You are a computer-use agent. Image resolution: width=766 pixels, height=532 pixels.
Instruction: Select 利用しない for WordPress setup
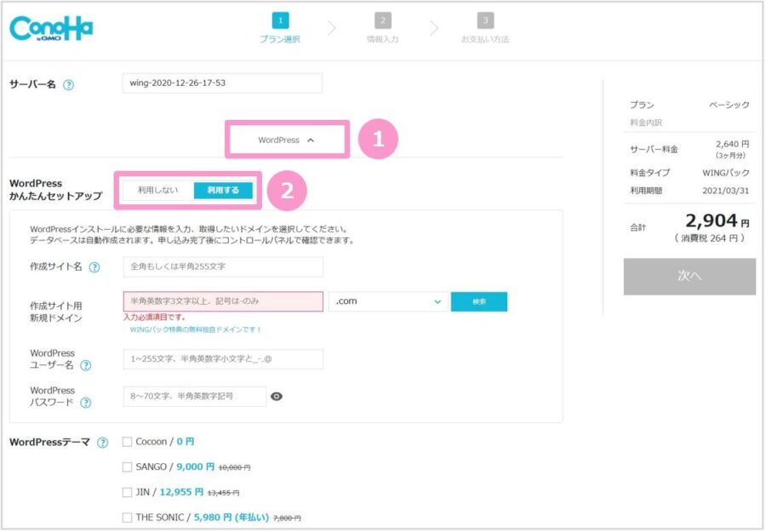(x=158, y=190)
